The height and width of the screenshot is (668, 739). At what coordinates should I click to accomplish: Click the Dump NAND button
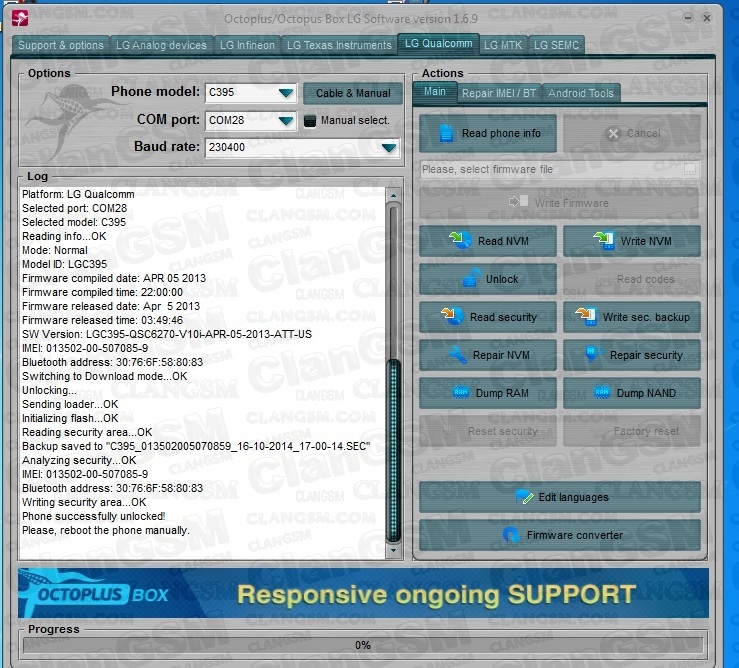pos(632,393)
